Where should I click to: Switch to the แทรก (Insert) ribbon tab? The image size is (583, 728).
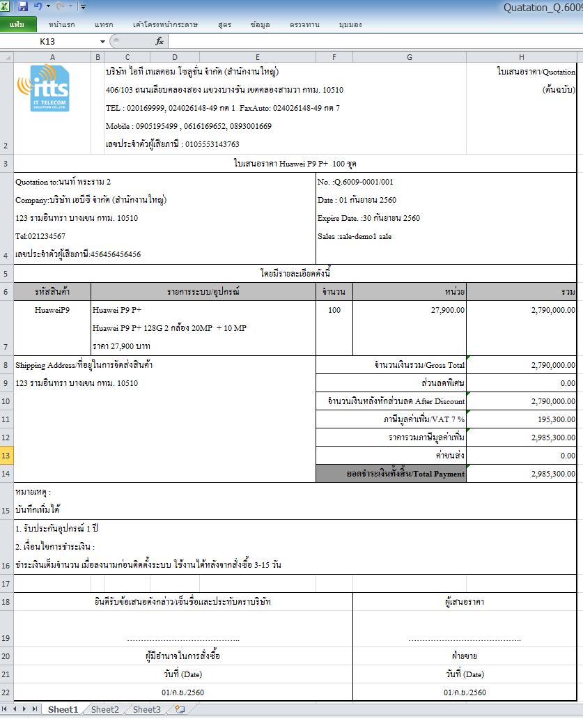click(104, 24)
